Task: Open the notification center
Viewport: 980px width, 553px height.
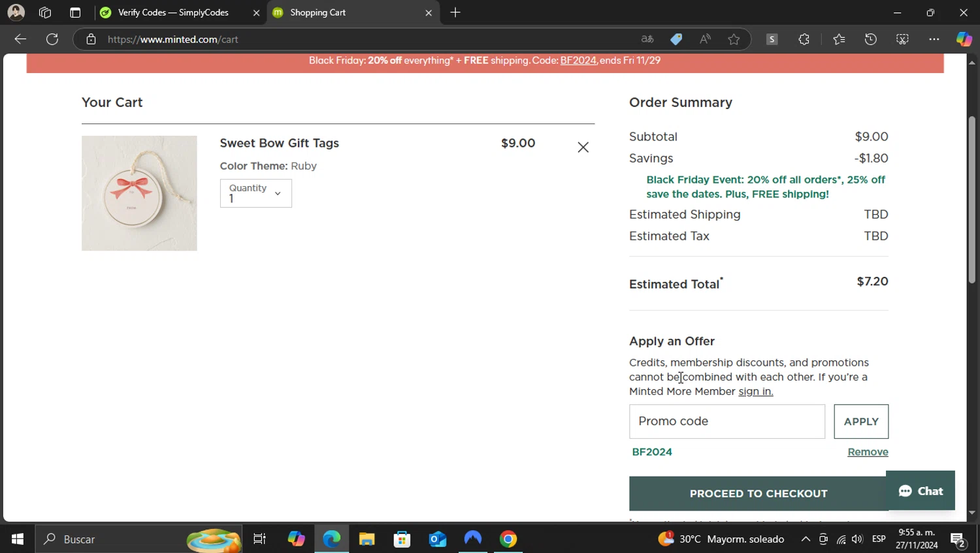Action: 958,540
